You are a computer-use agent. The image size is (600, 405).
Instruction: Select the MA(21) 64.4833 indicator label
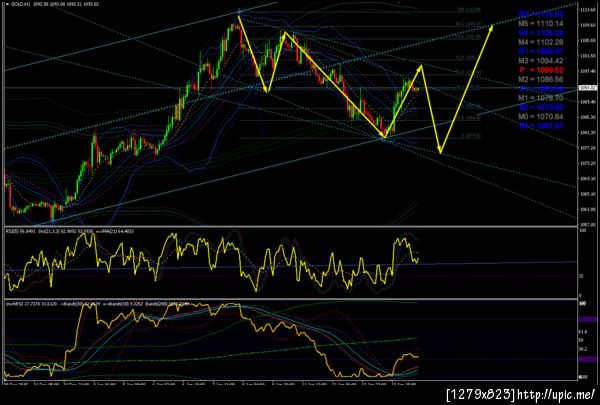click(115, 231)
